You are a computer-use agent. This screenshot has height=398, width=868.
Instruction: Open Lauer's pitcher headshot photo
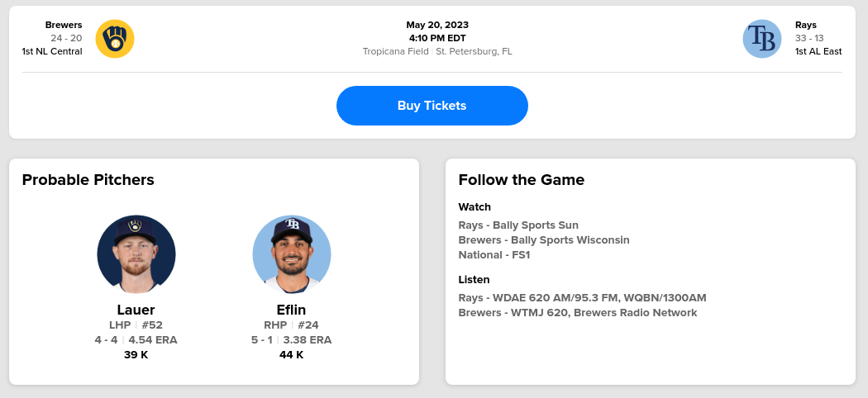tap(136, 254)
